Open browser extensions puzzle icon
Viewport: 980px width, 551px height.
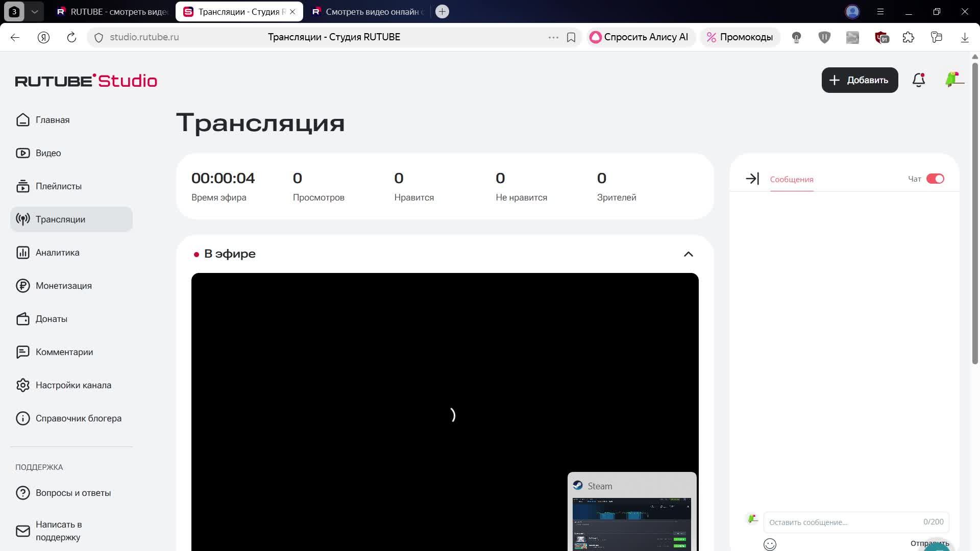(909, 37)
